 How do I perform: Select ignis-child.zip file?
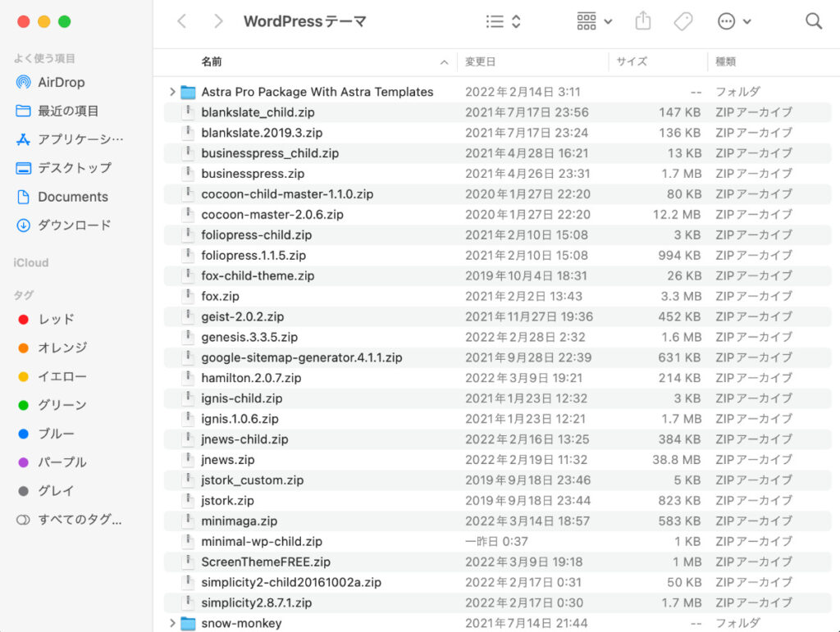pos(498,398)
